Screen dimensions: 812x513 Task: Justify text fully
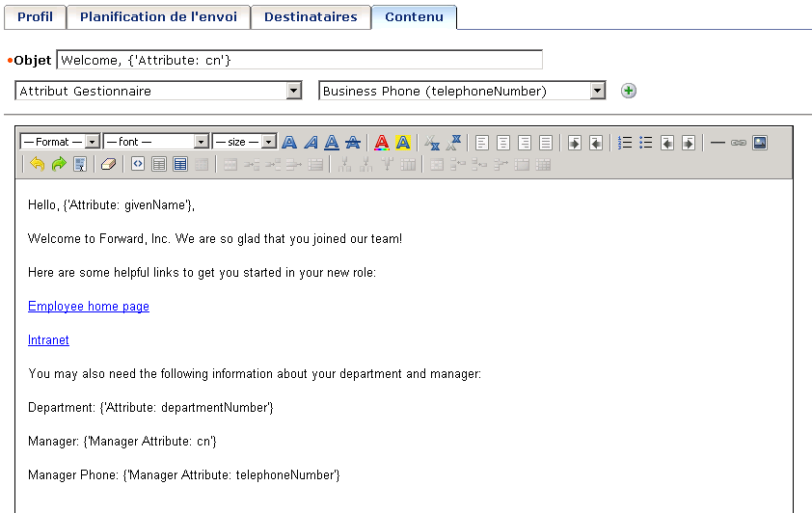click(545, 143)
